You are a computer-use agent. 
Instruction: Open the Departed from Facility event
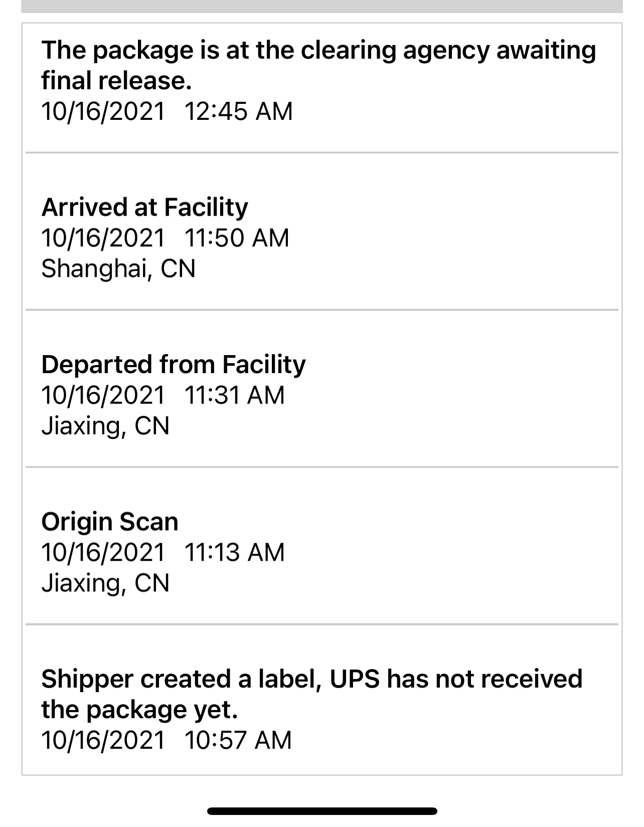[x=173, y=365]
